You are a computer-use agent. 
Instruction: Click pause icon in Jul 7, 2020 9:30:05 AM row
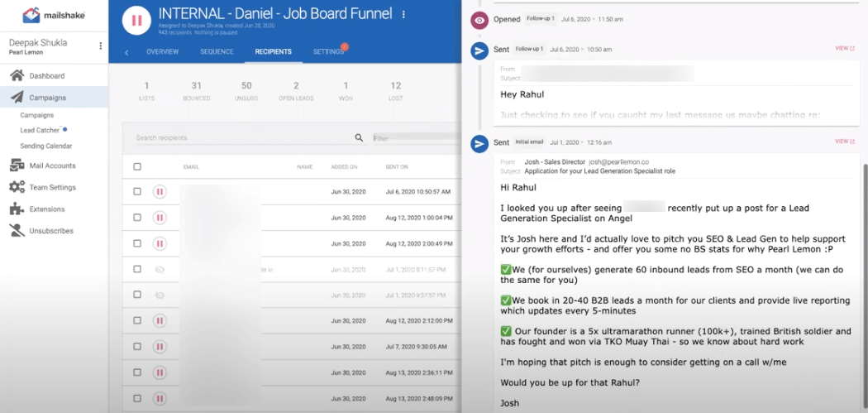pyautogui.click(x=160, y=347)
